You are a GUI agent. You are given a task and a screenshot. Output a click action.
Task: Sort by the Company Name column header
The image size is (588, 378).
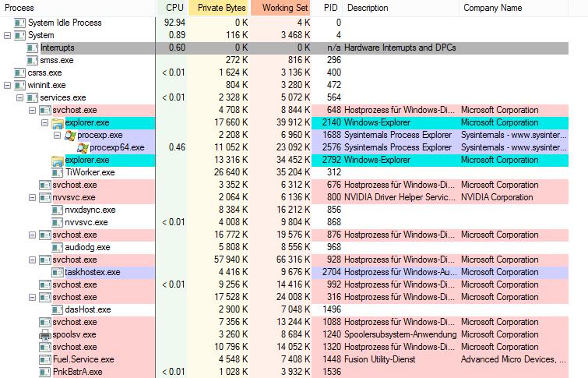[514, 8]
